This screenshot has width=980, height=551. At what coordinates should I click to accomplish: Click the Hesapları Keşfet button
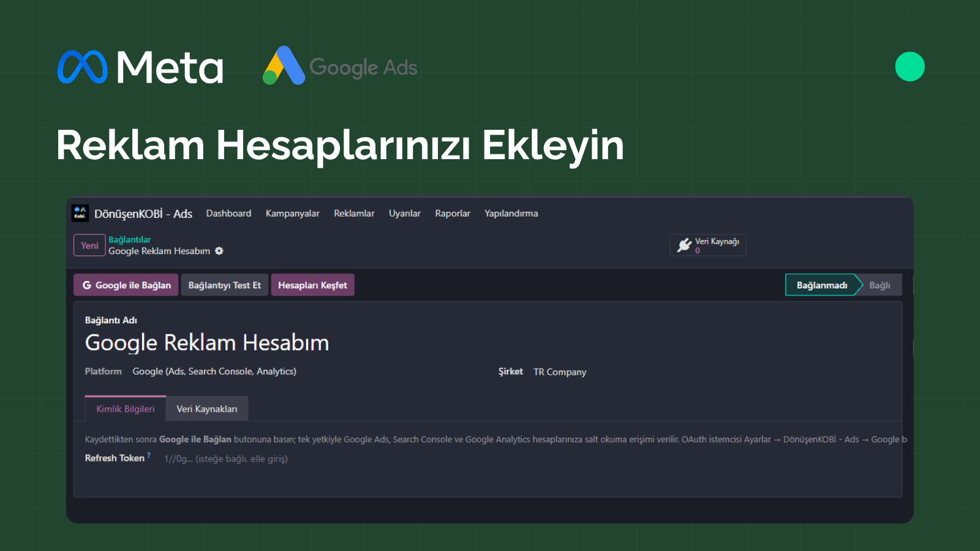point(312,285)
